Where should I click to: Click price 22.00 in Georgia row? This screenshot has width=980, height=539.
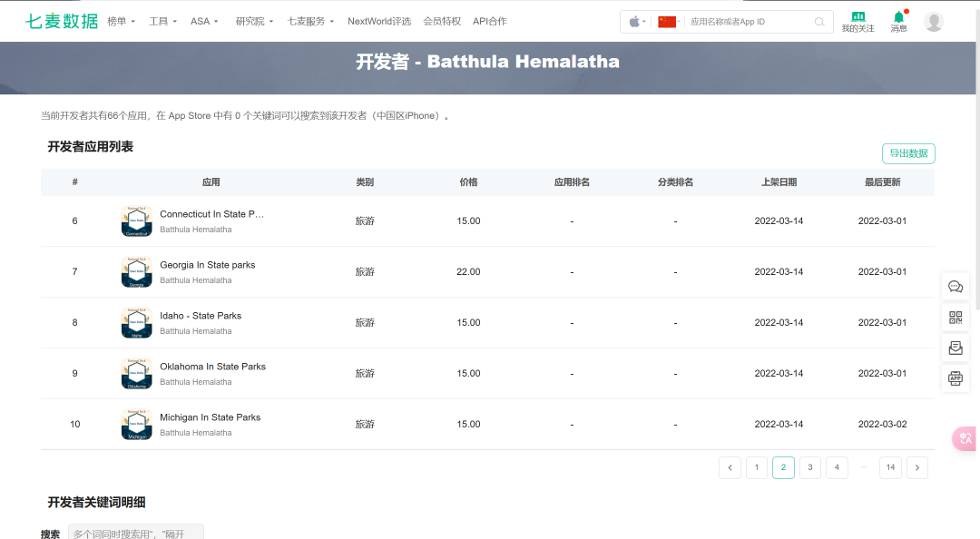coord(469,272)
